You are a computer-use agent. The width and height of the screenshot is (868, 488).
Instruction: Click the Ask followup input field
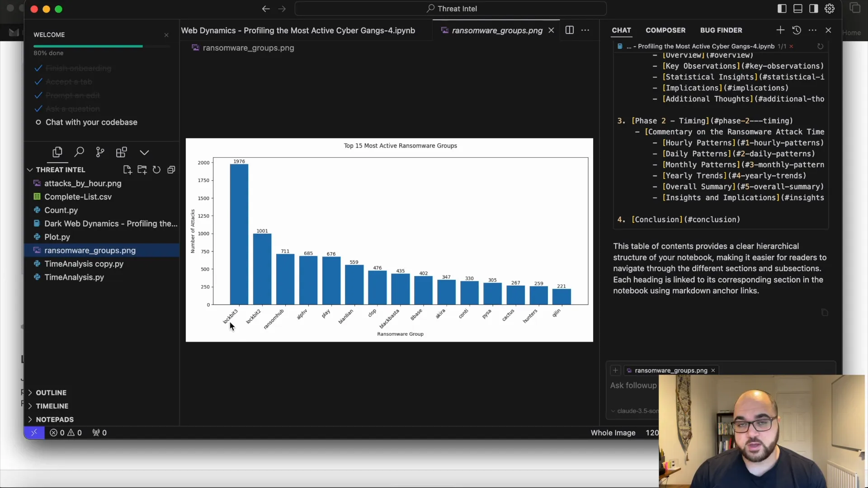(633, 385)
